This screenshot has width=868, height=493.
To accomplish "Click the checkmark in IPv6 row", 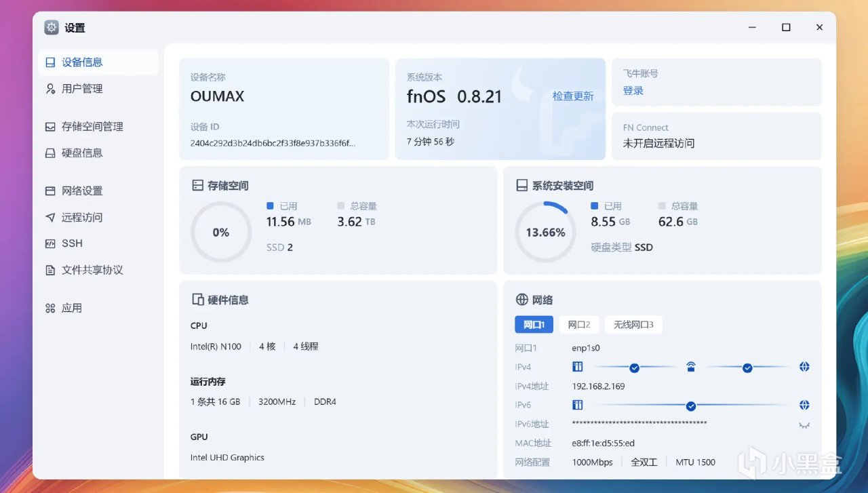I will pos(691,406).
